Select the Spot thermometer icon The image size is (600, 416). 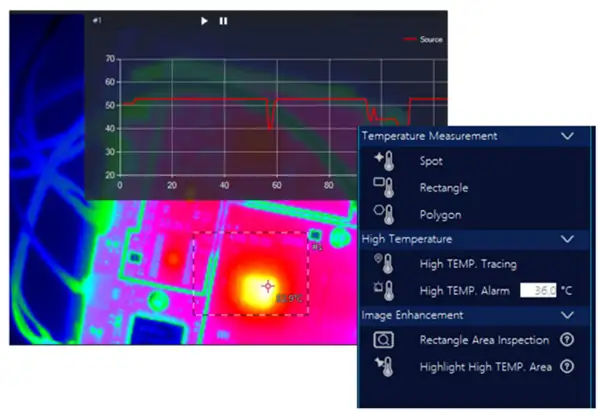click(385, 161)
